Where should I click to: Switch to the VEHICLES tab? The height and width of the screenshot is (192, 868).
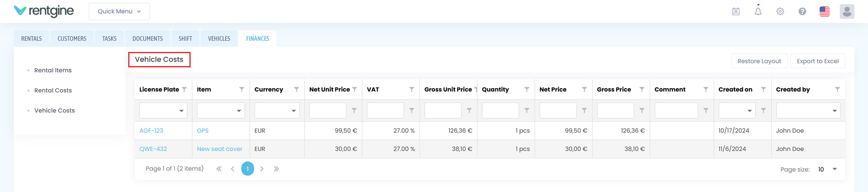tap(219, 38)
